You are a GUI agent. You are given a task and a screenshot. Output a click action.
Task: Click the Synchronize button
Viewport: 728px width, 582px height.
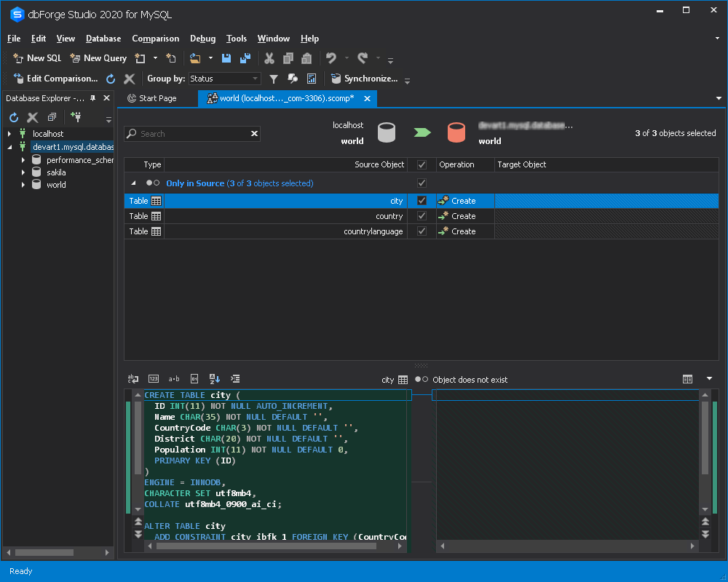point(365,79)
